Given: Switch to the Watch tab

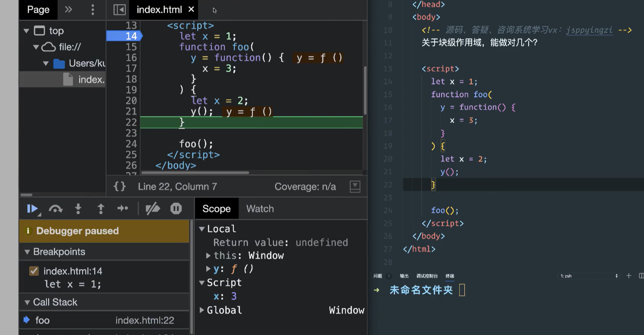Looking at the screenshot, I should coord(260,209).
